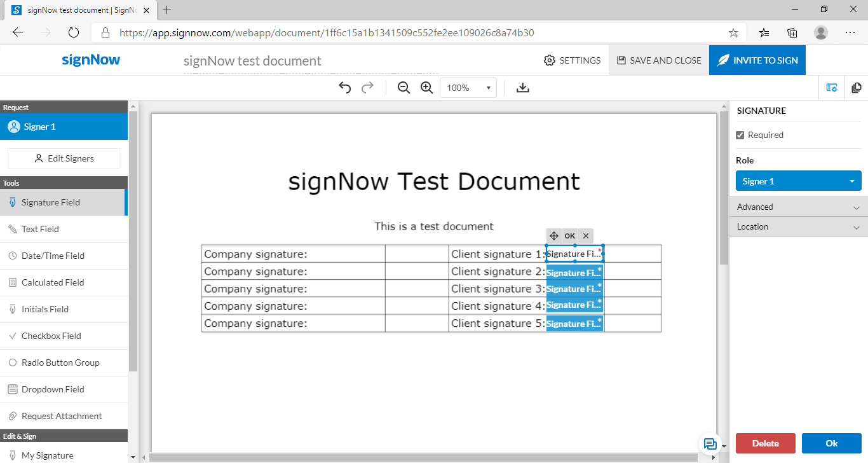Open the Role dropdown showing Signer 1
Screen dimensions: 868x463
798,181
